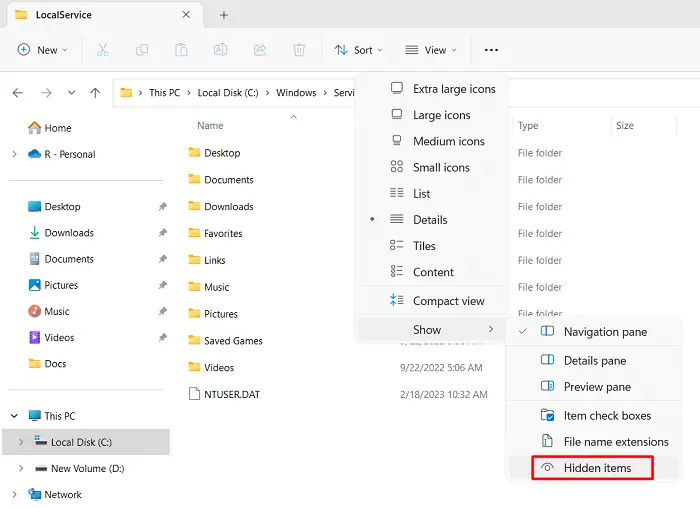Click the Network icon in navigation pane
This screenshot has height=508, width=700.
coord(34,495)
